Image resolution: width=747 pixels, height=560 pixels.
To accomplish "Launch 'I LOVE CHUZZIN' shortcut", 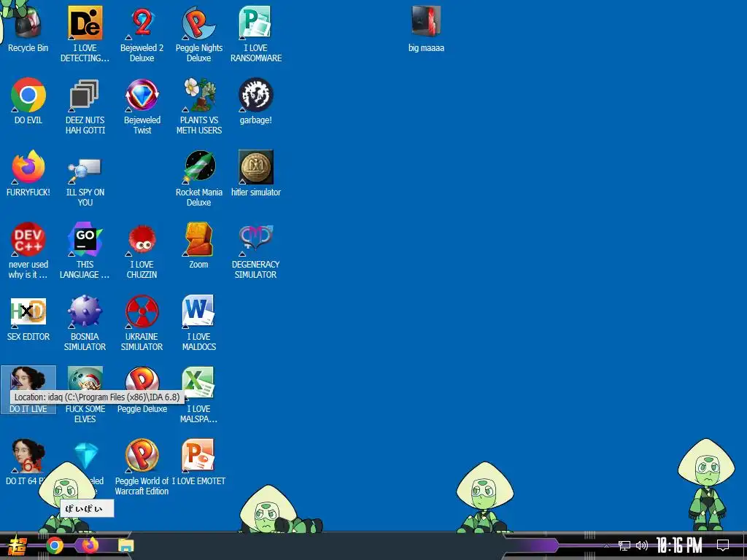I will point(142,250).
